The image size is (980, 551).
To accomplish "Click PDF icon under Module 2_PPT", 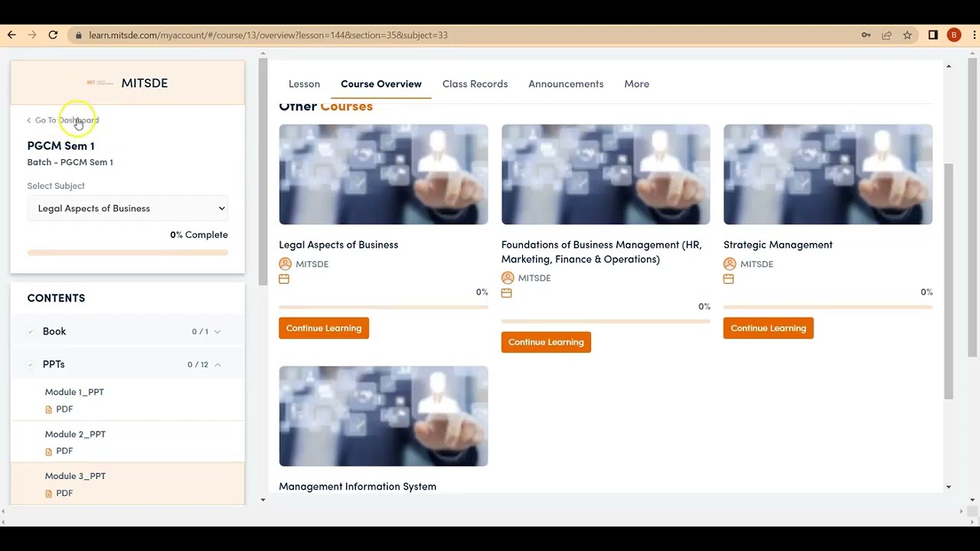I will 49,452.
